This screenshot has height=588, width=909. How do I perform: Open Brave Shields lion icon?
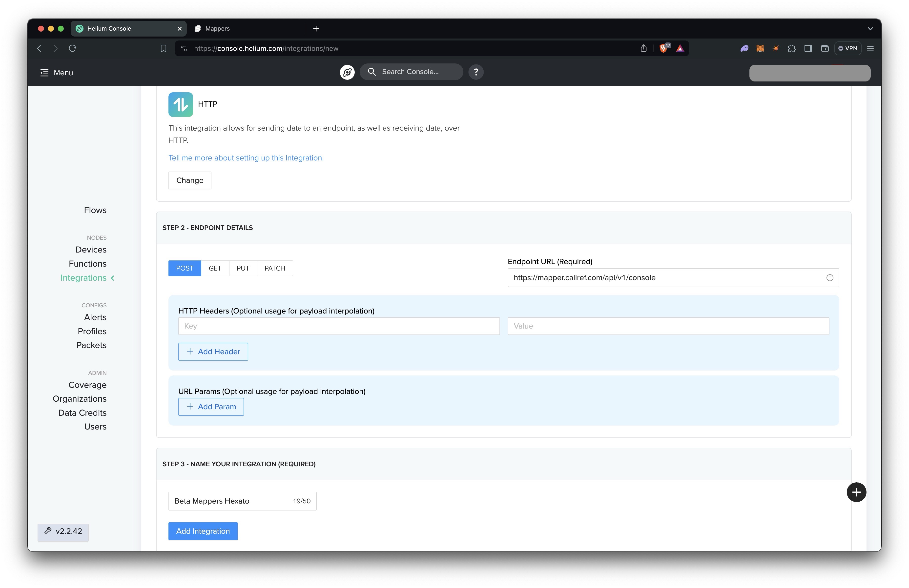[x=664, y=48]
